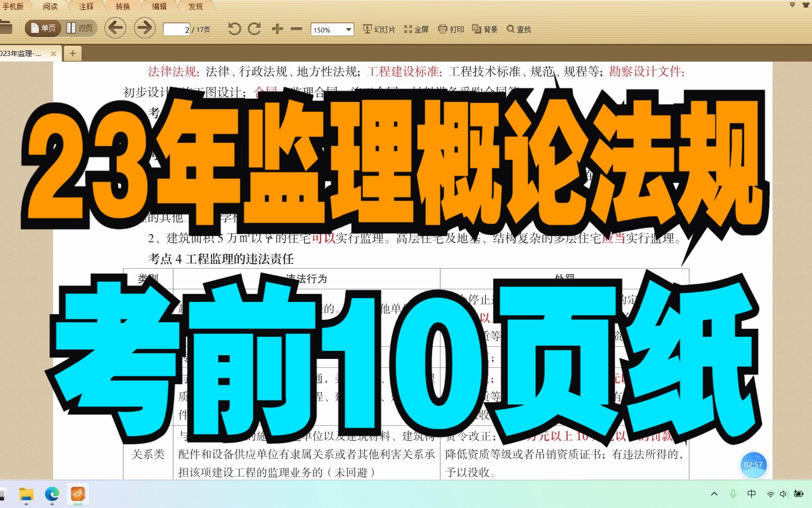Show hidden tray icons chevron

714,493
